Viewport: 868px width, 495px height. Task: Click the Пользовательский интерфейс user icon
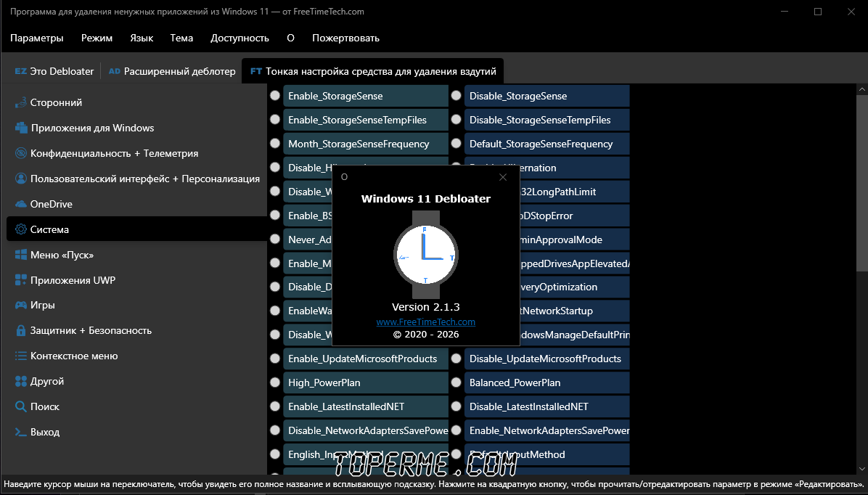point(20,179)
